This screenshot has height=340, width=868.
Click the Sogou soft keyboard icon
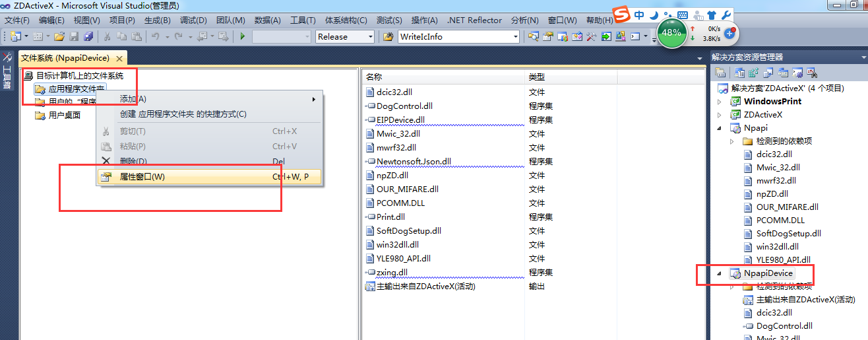[683, 15]
